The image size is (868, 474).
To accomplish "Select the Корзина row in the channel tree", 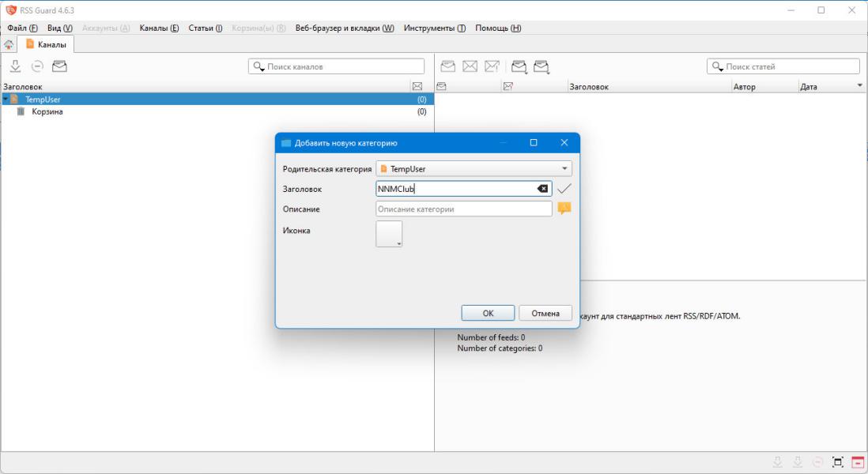I will [x=217, y=111].
